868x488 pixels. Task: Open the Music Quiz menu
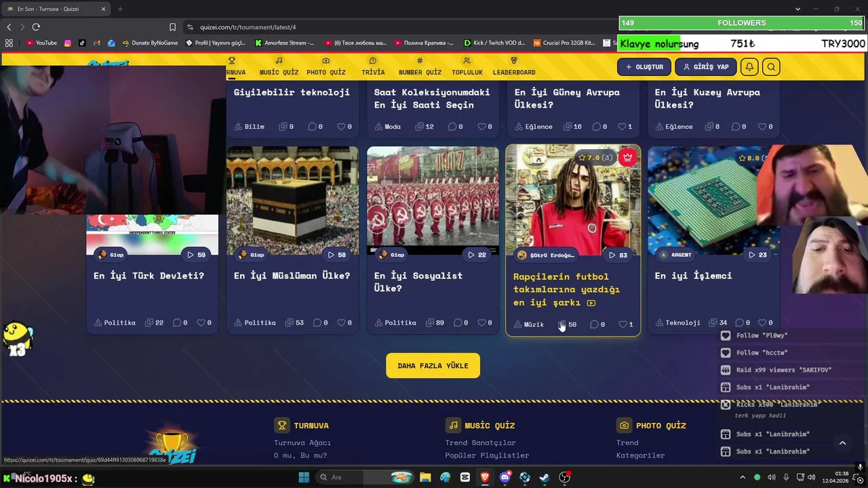[279, 66]
